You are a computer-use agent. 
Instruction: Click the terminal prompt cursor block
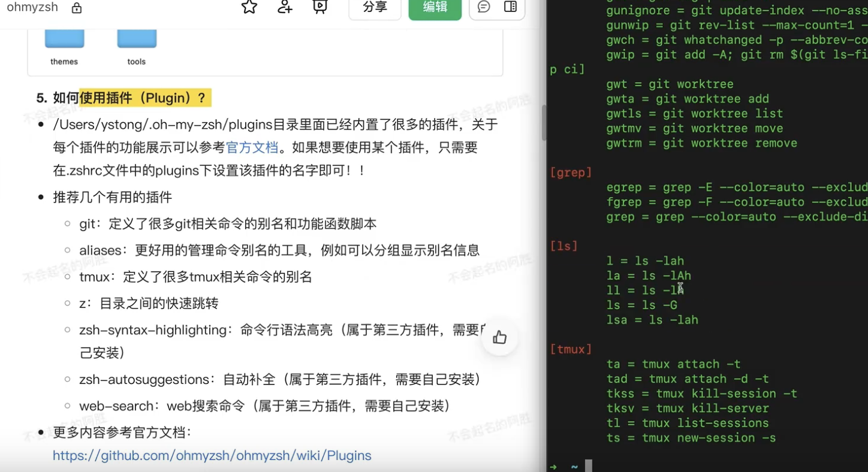(x=589, y=466)
